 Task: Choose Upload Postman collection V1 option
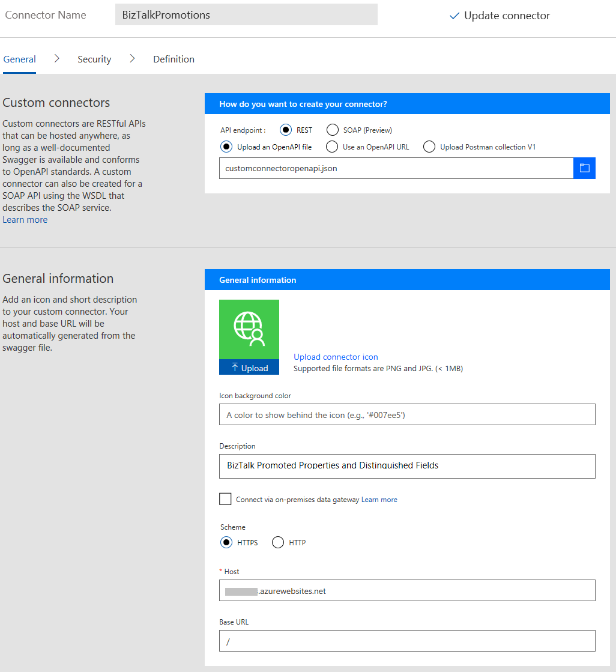pos(429,147)
